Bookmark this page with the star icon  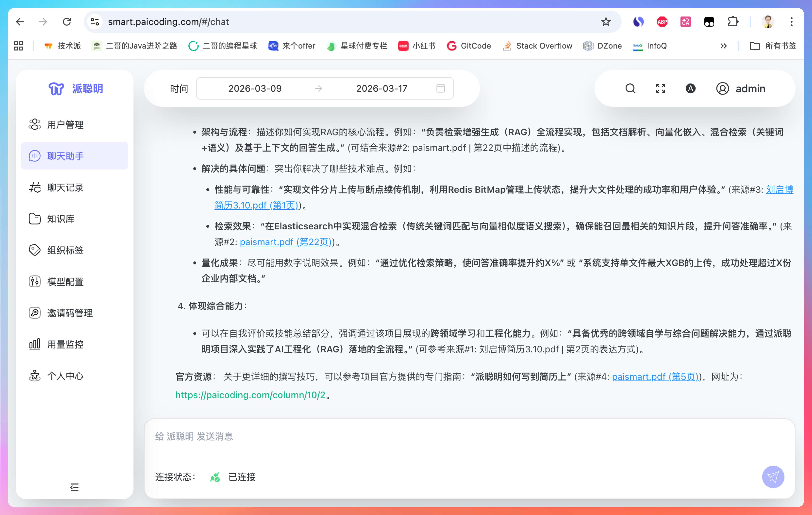click(x=606, y=22)
